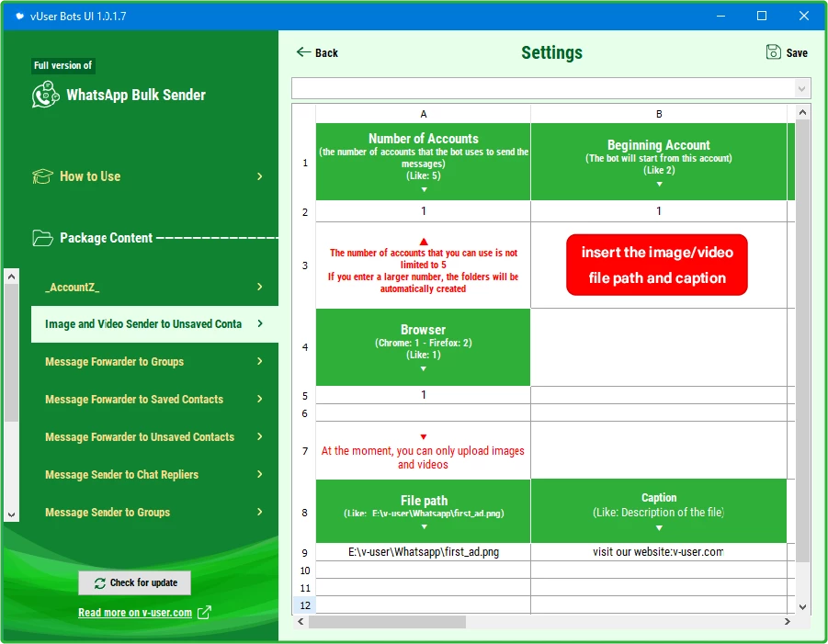Open the top combo box dropdown arrow
This screenshot has height=644, width=828.
(801, 89)
